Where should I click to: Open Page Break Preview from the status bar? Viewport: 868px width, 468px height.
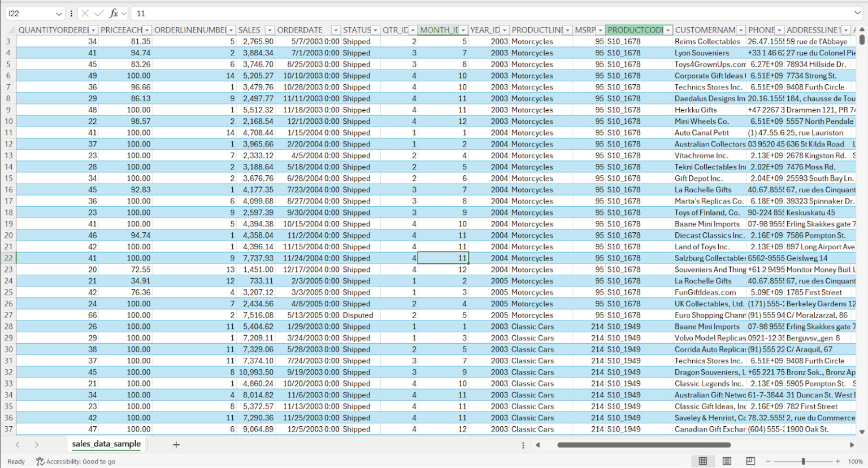pos(750,461)
